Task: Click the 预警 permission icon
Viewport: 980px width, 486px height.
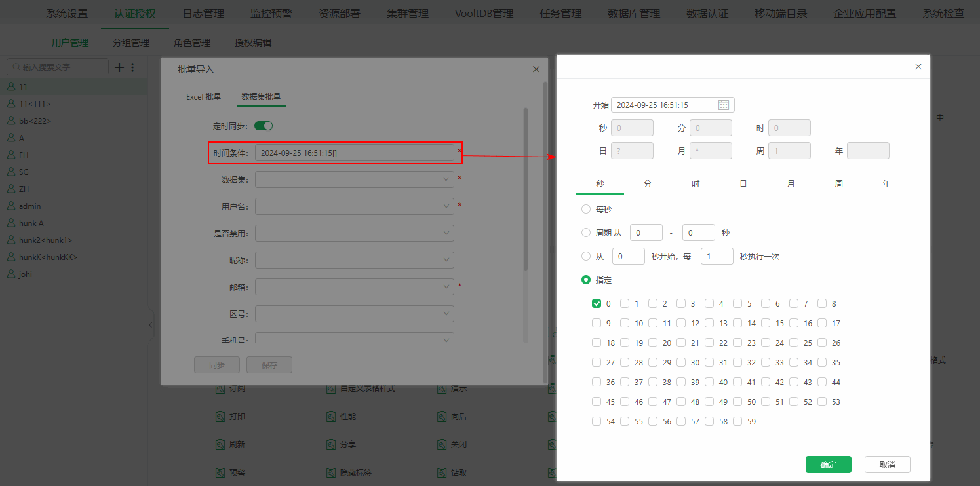Action: (x=221, y=472)
